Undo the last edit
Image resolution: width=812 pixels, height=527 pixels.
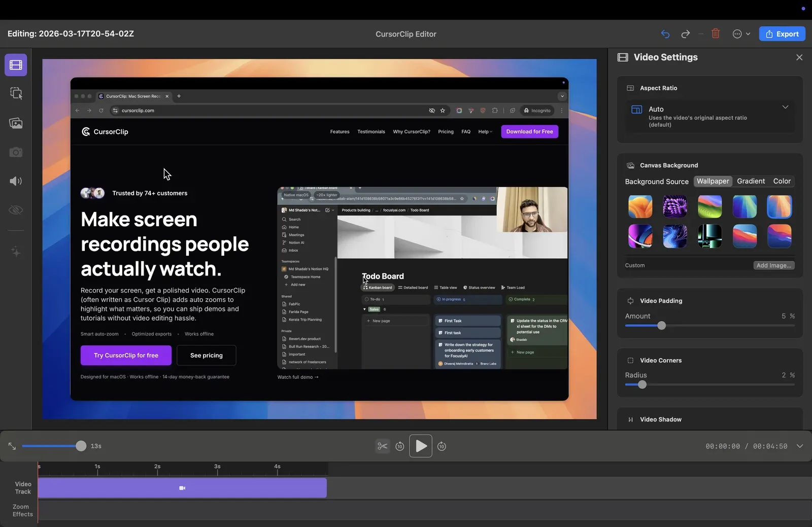pos(665,34)
